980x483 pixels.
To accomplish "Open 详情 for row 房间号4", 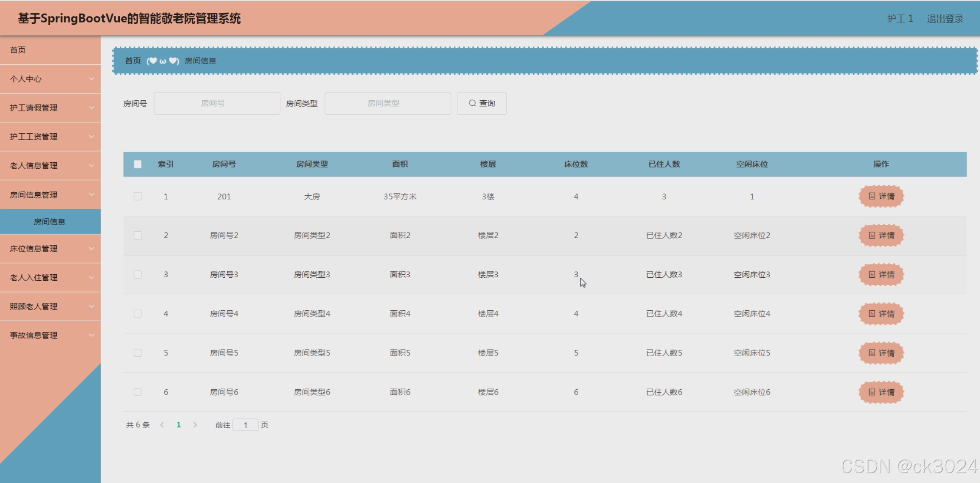I will (x=881, y=314).
